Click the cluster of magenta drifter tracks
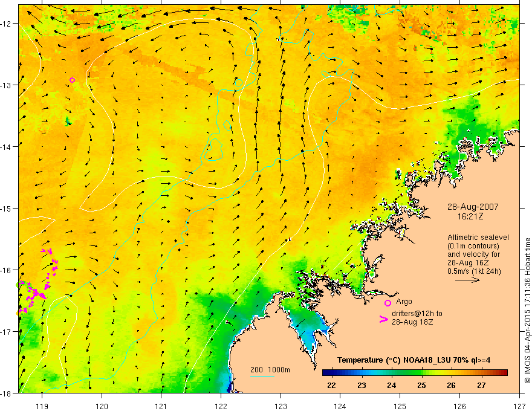 click(x=38, y=281)
